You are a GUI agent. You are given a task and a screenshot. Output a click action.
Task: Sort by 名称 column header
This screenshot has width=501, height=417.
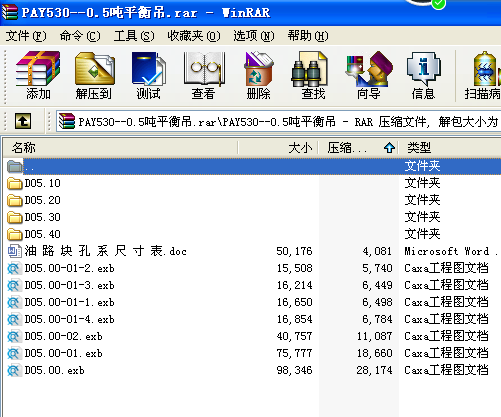(120, 148)
